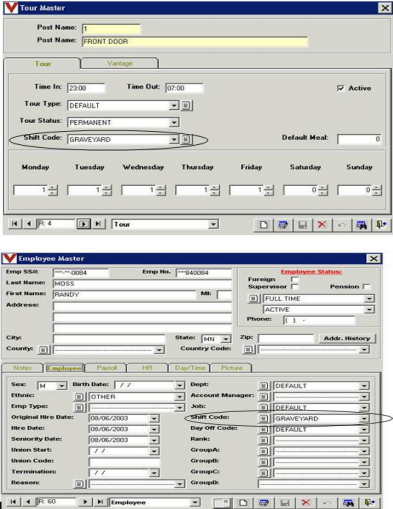Open the Tour navigation dropdown
Screen dimensions: 393x509
coord(213,224)
